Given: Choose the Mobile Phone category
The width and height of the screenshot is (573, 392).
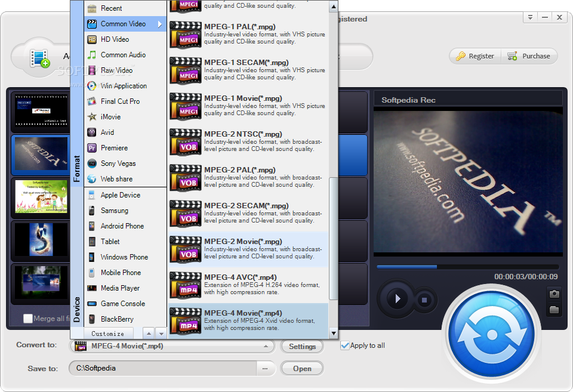Looking at the screenshot, I should click(x=125, y=273).
